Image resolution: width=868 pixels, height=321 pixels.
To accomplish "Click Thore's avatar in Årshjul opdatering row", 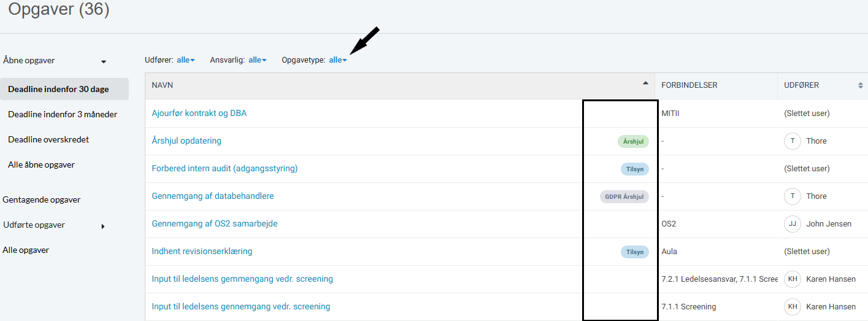I will (793, 141).
